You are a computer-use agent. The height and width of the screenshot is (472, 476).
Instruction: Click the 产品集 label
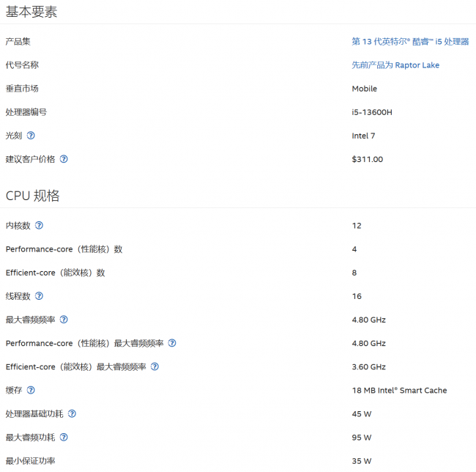coord(18,41)
